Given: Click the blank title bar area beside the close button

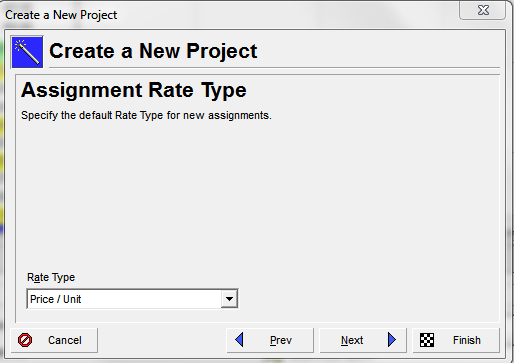Looking at the screenshot, I should tap(287, 15).
